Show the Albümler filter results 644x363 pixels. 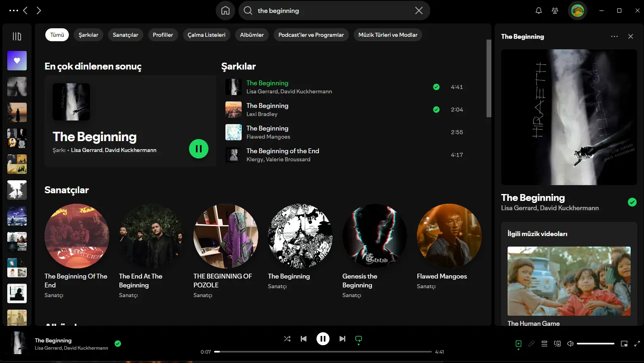point(252,35)
